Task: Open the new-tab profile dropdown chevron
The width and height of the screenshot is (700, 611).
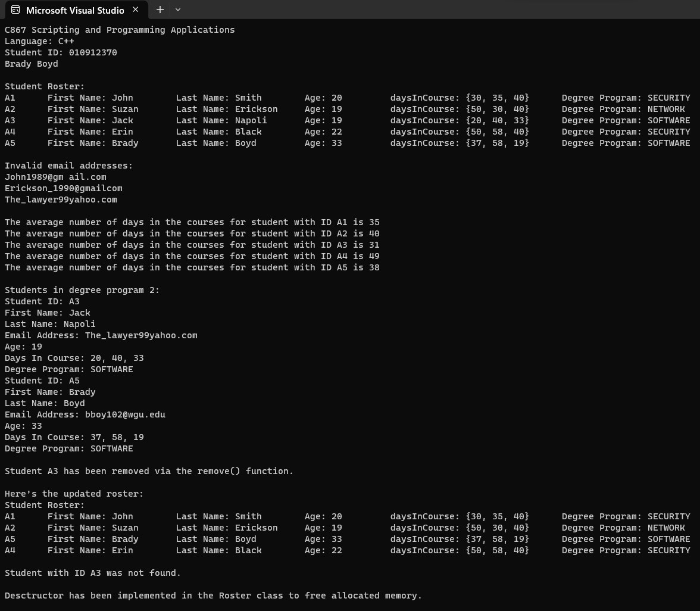Action: pos(177,10)
